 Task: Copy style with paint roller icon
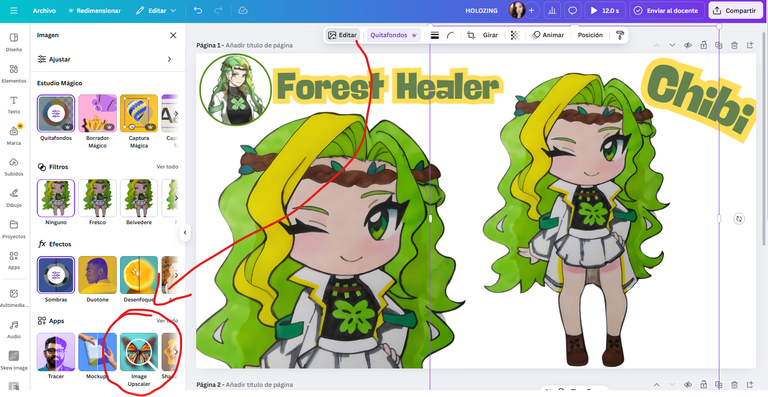coord(620,35)
